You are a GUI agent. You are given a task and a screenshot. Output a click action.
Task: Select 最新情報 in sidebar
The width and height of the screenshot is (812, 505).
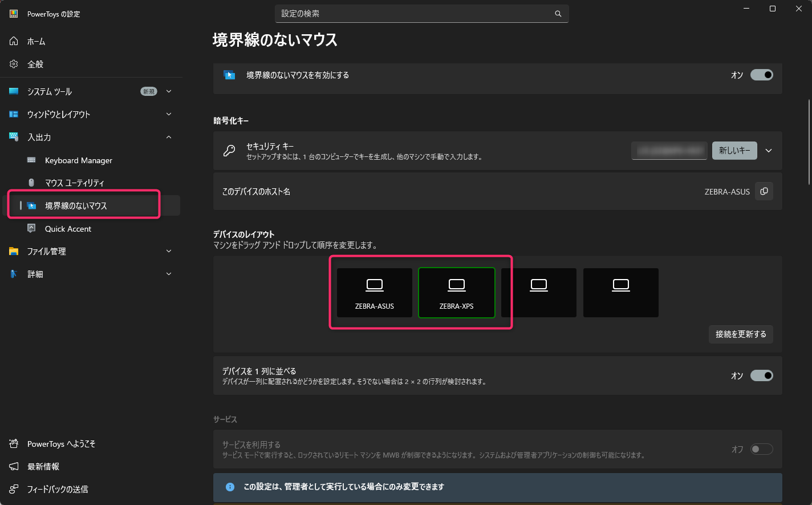[x=43, y=466]
